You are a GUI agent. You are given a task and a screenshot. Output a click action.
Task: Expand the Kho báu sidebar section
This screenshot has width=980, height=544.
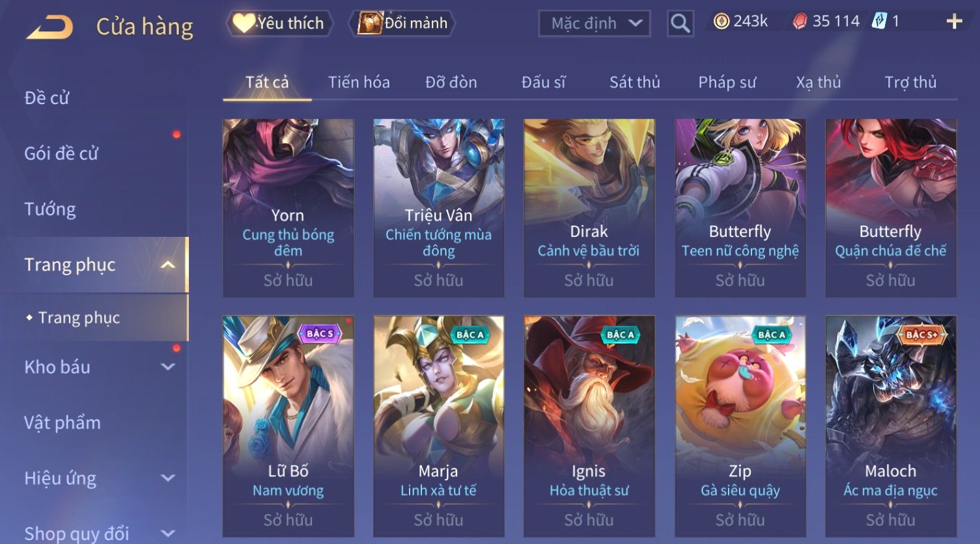tap(167, 367)
